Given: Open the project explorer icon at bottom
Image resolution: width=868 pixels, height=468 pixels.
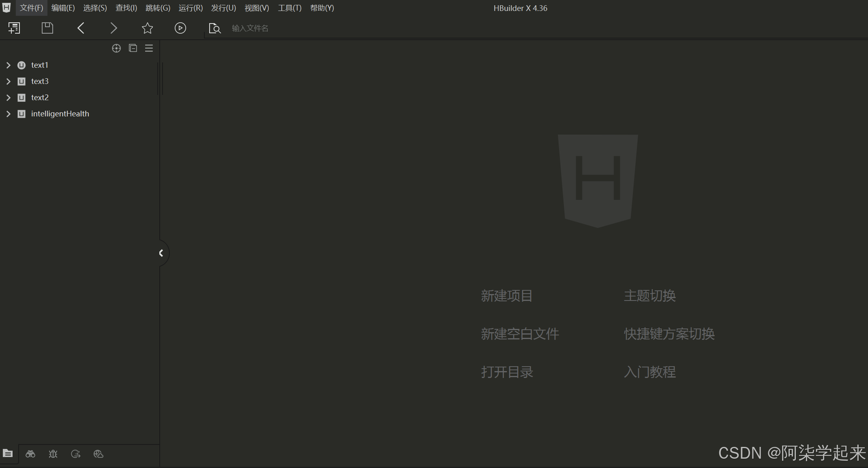Looking at the screenshot, I should (8, 453).
